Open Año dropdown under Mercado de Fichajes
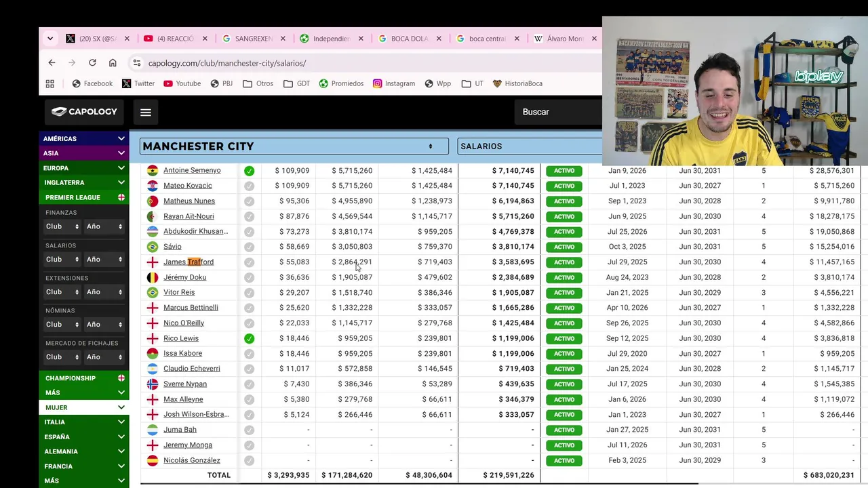 (104, 357)
